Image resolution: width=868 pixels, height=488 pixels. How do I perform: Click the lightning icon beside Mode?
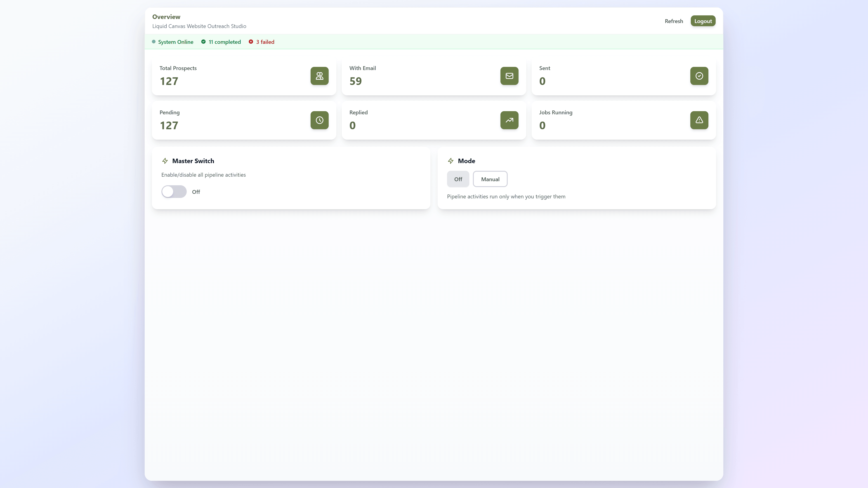(x=451, y=161)
